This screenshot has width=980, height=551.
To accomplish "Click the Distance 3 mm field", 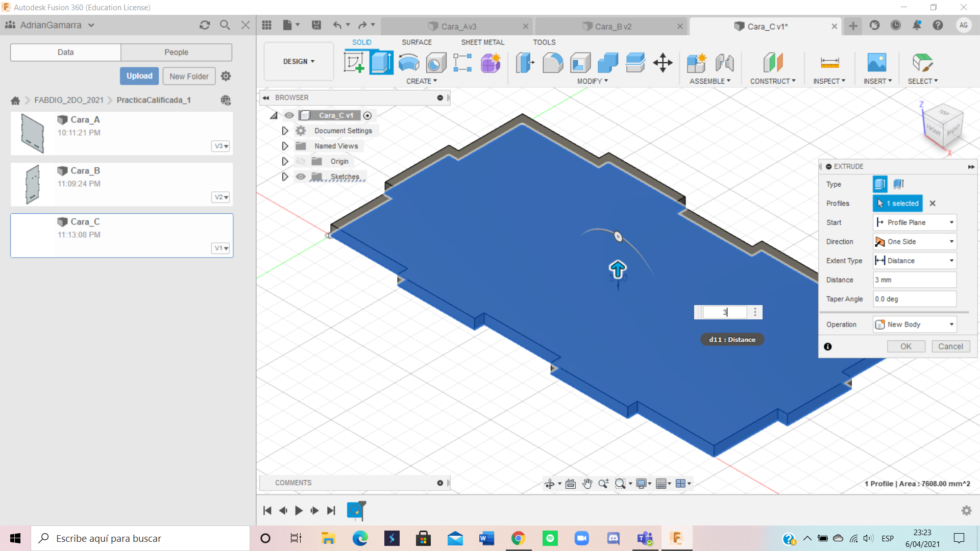I will [915, 280].
